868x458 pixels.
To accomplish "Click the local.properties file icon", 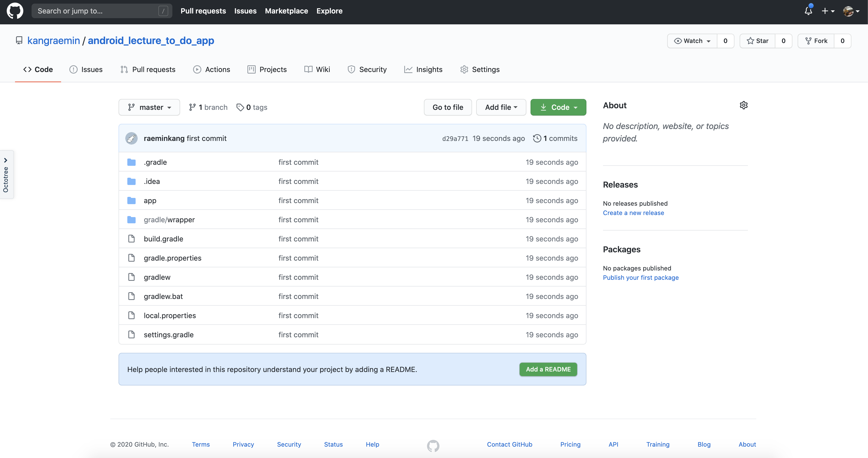I will (131, 316).
